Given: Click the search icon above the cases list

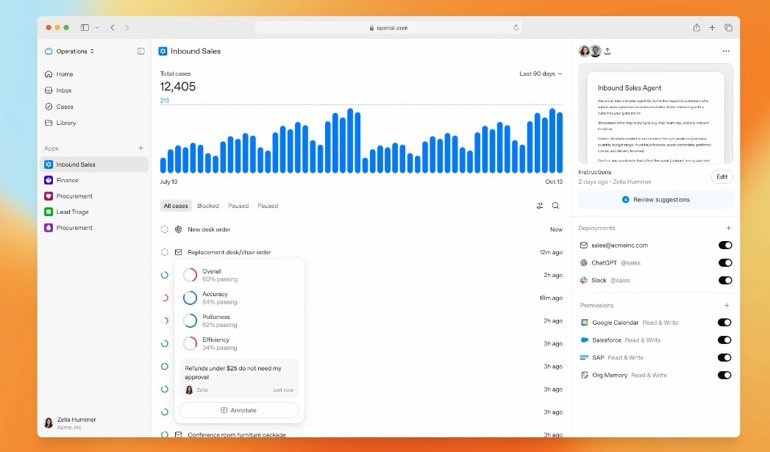Looking at the screenshot, I should (556, 206).
